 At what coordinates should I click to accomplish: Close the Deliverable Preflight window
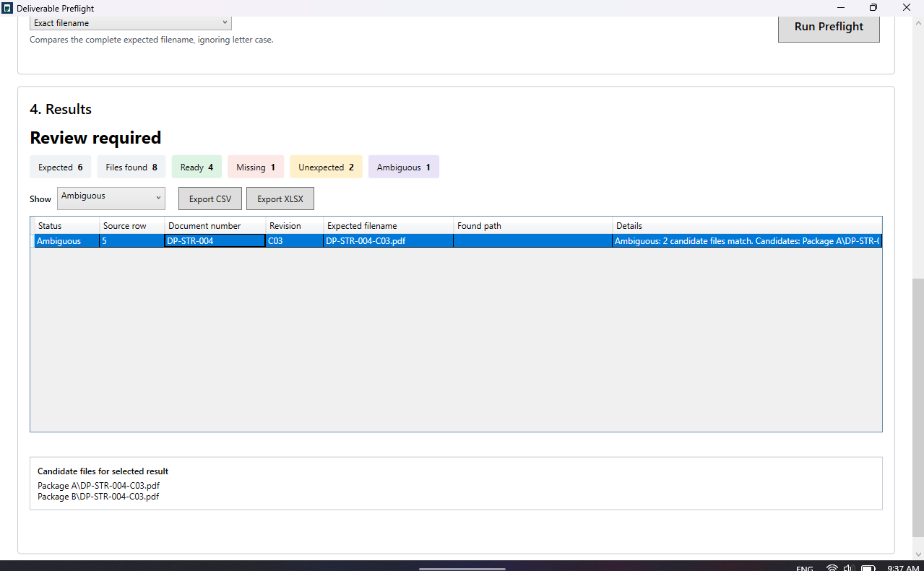[907, 8]
